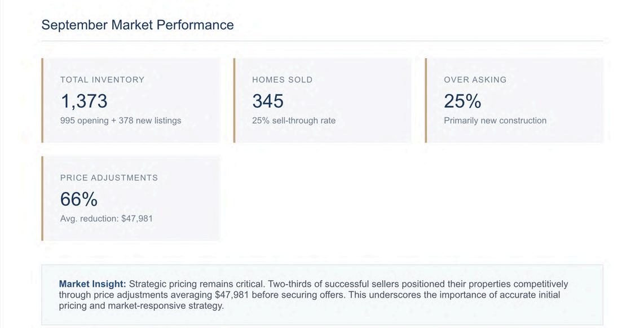Select the PRICE ADJUSTMENTS card label
This screenshot has width=644, height=328.
coord(109,178)
